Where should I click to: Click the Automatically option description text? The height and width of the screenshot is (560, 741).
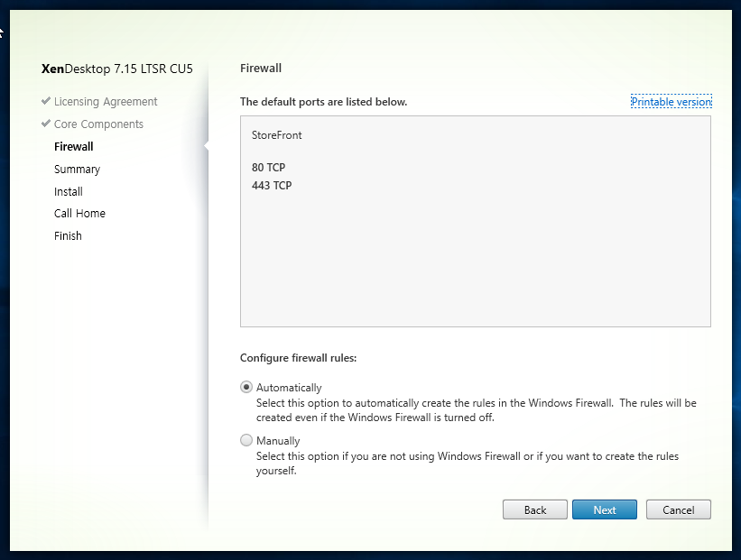(477, 409)
